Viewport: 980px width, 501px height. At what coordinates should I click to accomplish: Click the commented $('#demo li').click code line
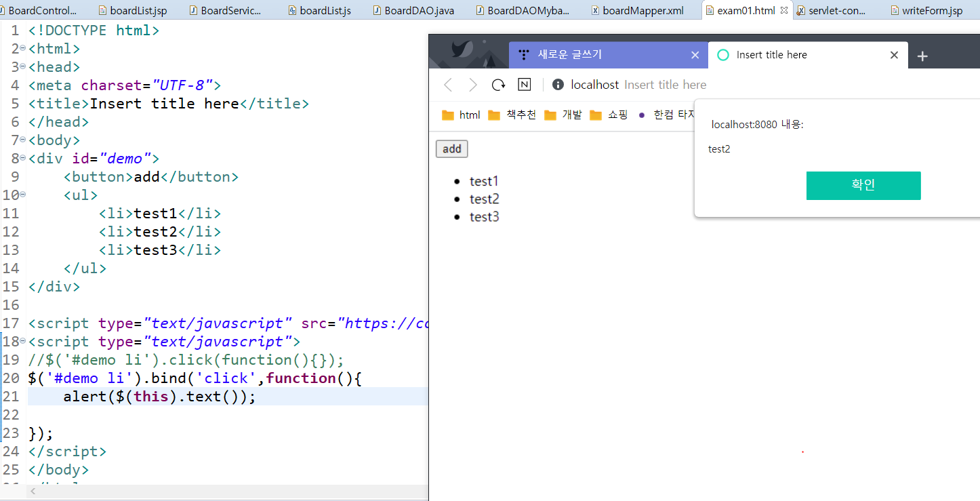pyautogui.click(x=186, y=360)
